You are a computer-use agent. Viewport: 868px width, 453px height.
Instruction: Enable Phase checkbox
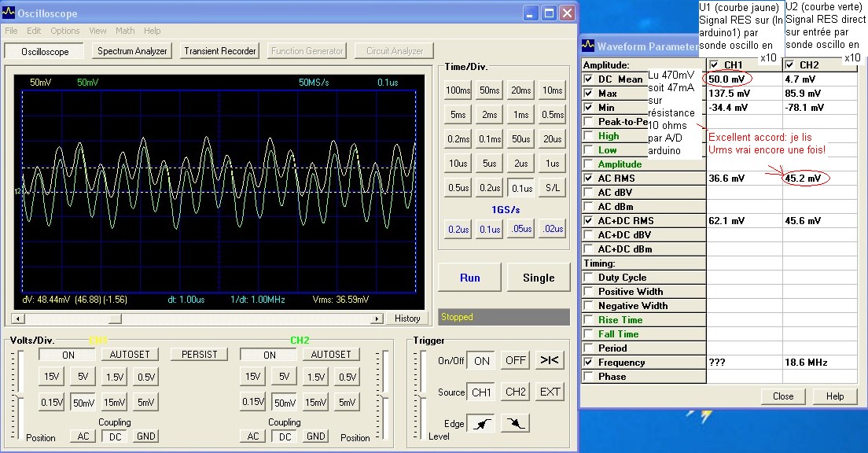pyautogui.click(x=588, y=377)
